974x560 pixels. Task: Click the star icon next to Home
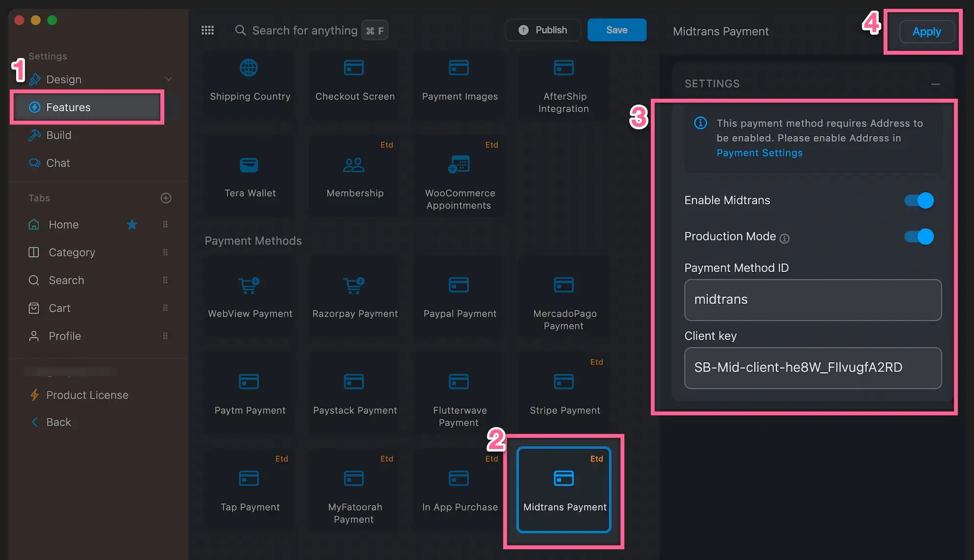[x=132, y=224]
